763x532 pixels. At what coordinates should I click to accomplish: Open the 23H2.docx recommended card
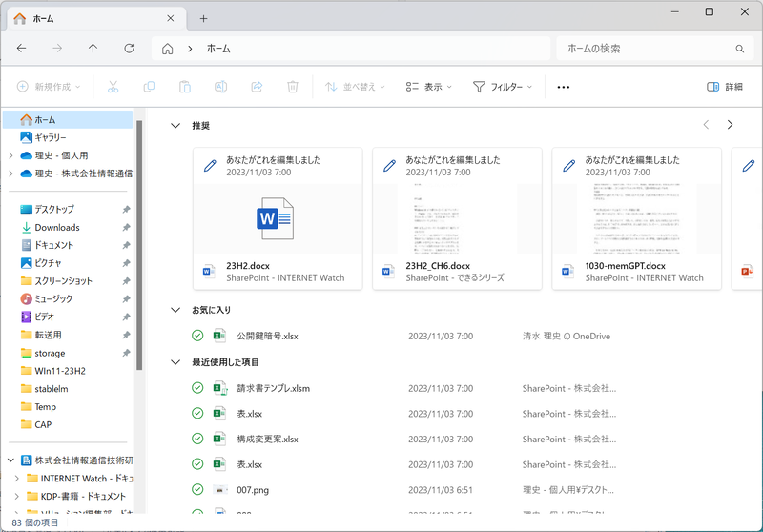point(278,219)
